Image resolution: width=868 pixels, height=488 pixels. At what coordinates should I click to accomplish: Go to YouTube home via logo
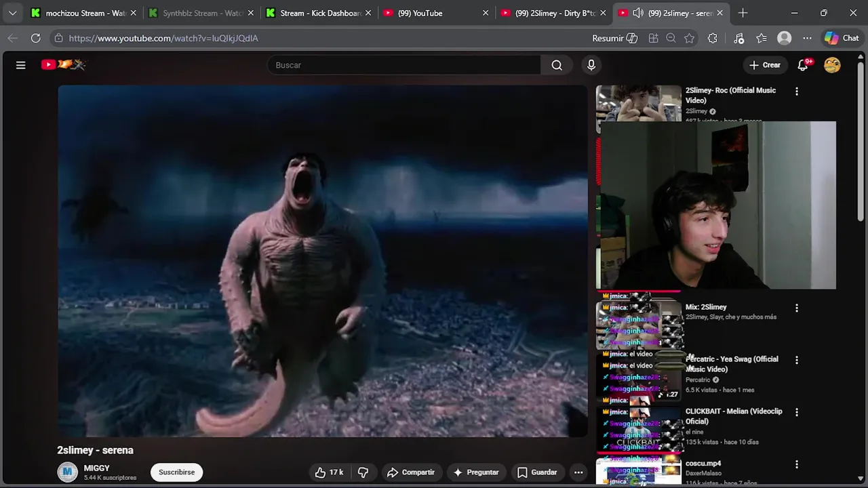tap(63, 65)
